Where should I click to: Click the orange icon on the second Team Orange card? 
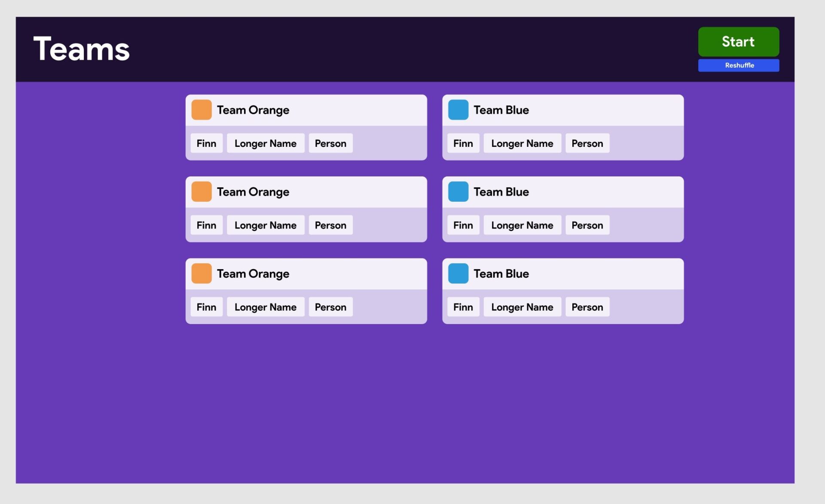tap(202, 191)
